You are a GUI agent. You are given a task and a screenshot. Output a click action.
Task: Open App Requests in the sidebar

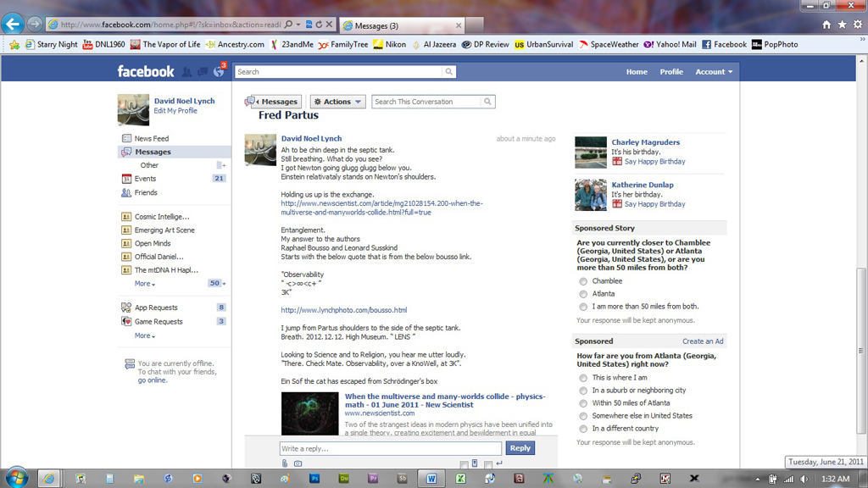click(x=156, y=308)
